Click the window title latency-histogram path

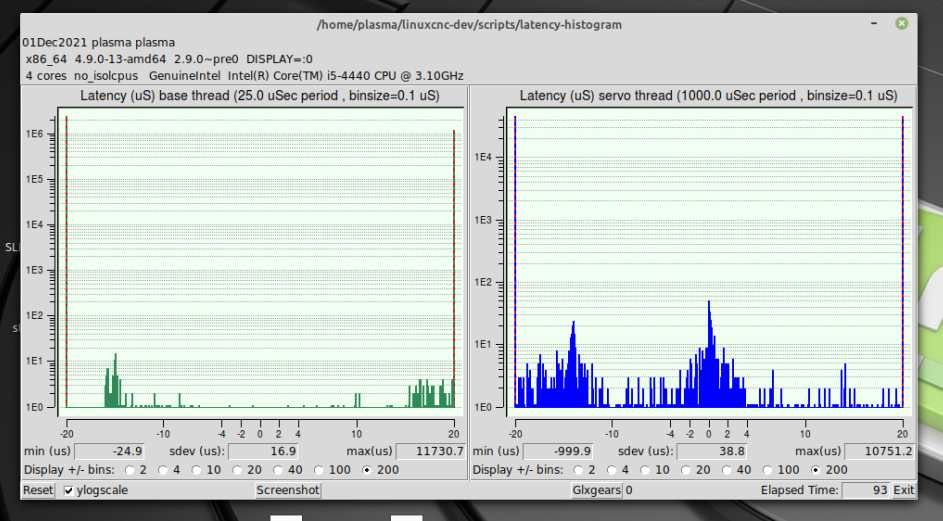coord(469,25)
